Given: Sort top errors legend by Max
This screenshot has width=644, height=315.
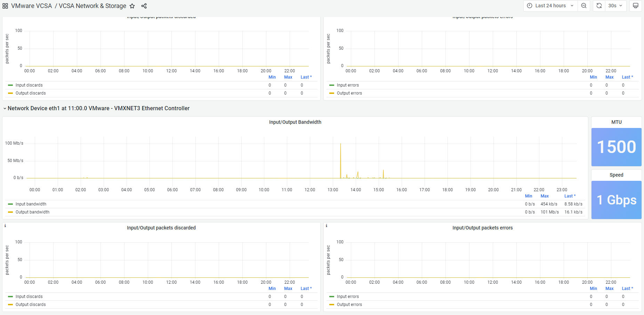Looking at the screenshot, I should coord(610,77).
